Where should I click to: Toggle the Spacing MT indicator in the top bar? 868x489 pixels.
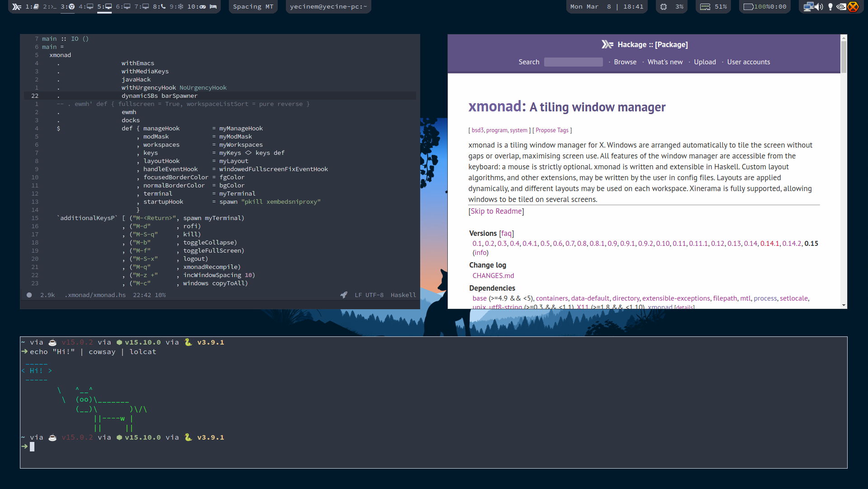pos(253,6)
